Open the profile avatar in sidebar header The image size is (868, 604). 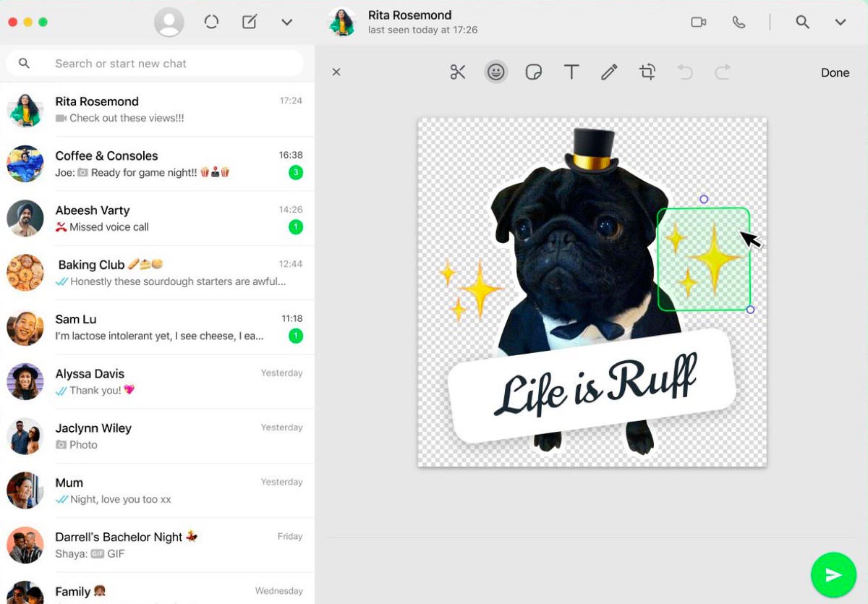[x=169, y=22]
